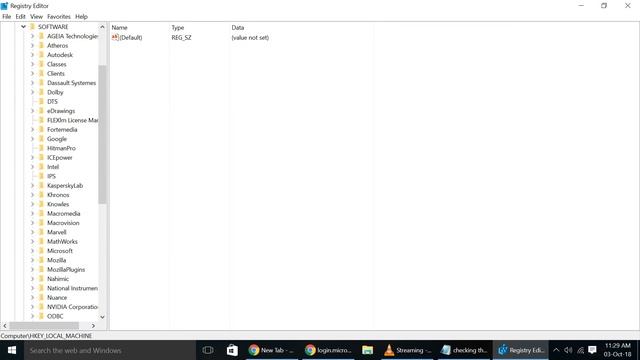
Task: Select the Macrovision key label
Action: click(63, 223)
